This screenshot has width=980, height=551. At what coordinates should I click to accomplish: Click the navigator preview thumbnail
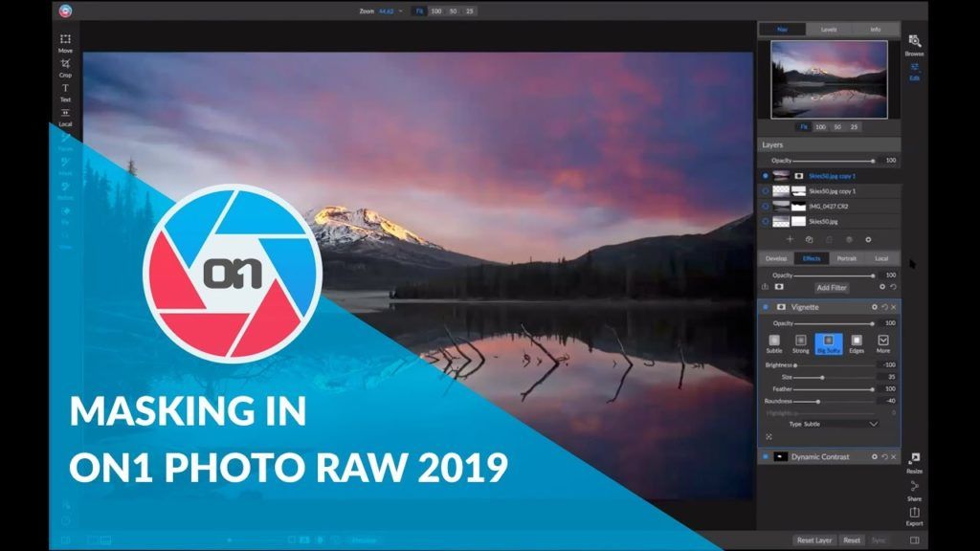tap(829, 79)
